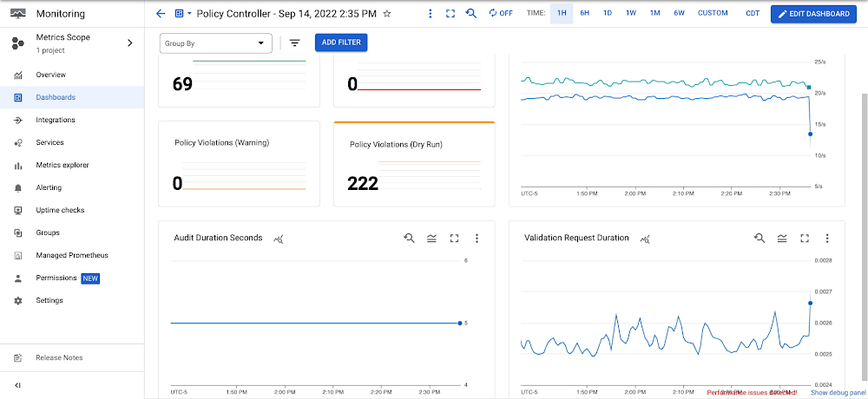Select the 1H time range
The image size is (868, 399).
(561, 14)
